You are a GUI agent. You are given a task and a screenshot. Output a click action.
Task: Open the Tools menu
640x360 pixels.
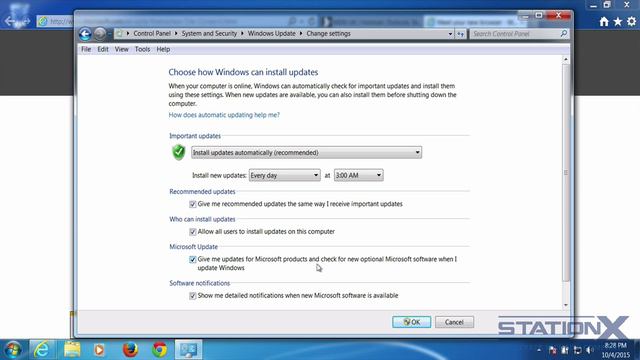(142, 49)
